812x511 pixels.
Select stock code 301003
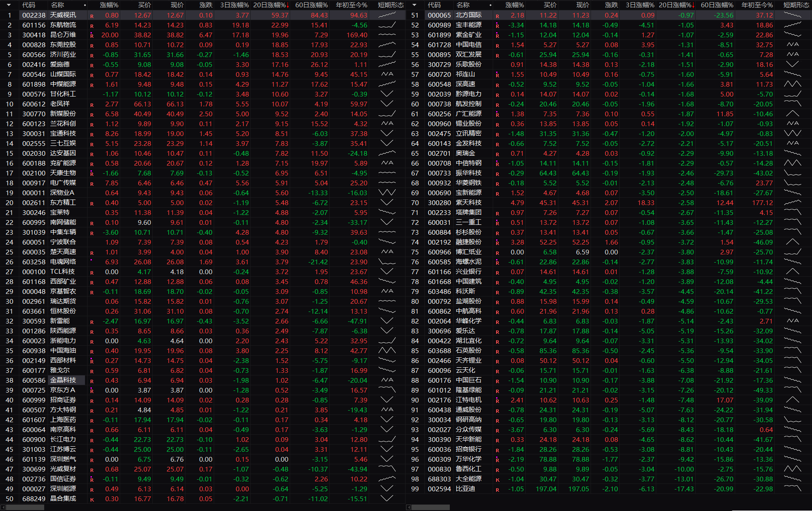click(x=34, y=449)
